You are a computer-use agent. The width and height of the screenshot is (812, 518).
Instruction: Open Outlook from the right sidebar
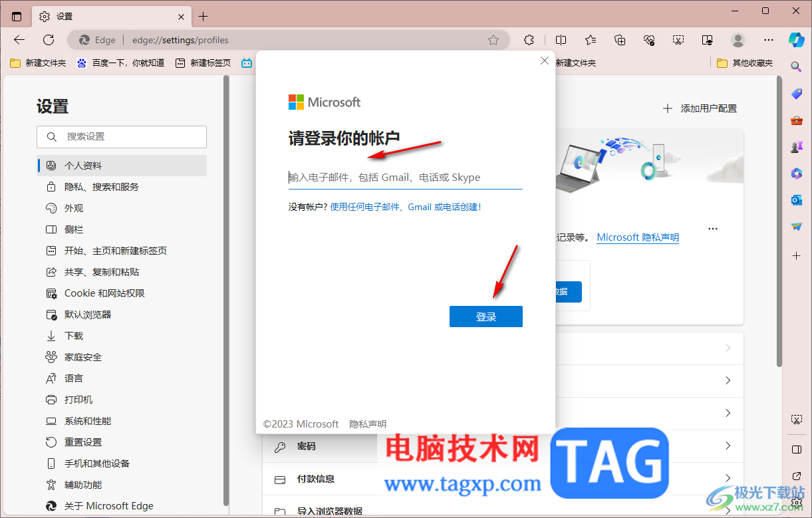tap(796, 199)
